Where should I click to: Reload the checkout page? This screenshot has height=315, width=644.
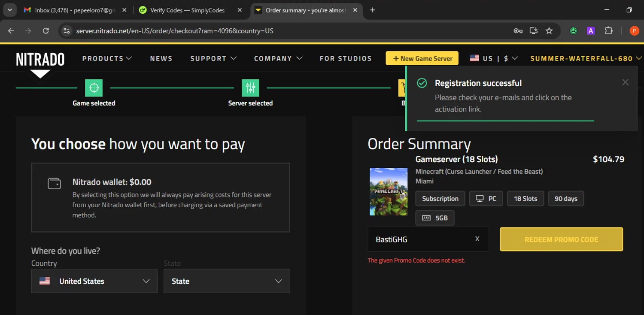46,31
